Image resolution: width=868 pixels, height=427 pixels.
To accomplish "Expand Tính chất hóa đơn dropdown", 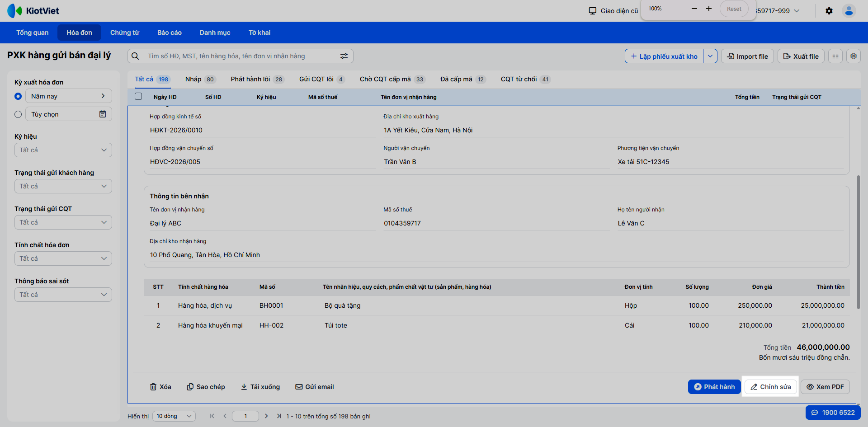I will coord(63,258).
